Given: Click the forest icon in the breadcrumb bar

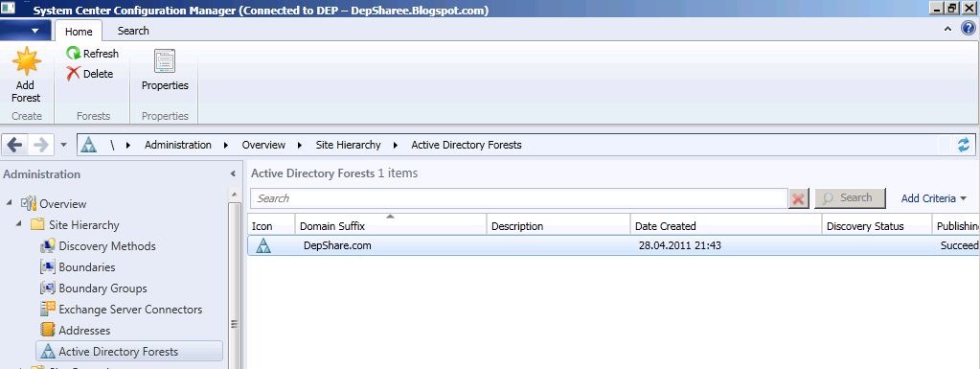Looking at the screenshot, I should 89,145.
